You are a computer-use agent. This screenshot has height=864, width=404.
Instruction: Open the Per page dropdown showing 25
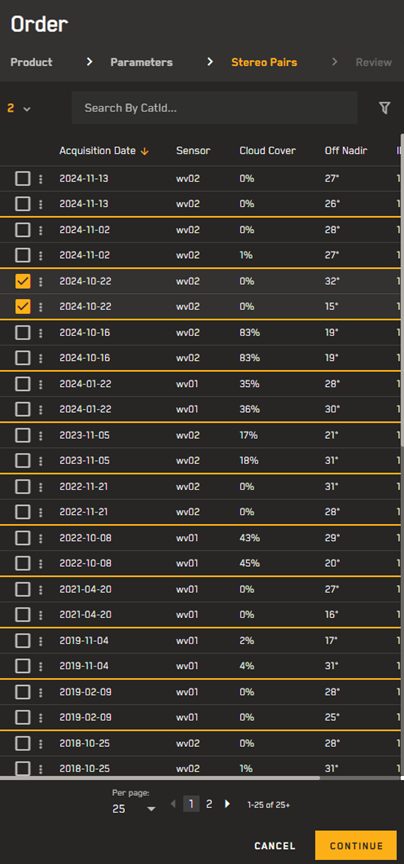pyautogui.click(x=134, y=808)
